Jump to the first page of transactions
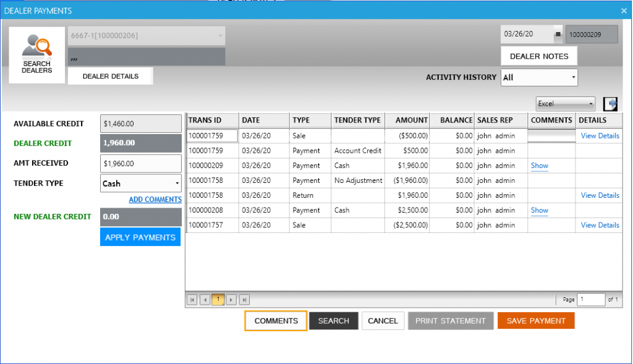 [192, 299]
